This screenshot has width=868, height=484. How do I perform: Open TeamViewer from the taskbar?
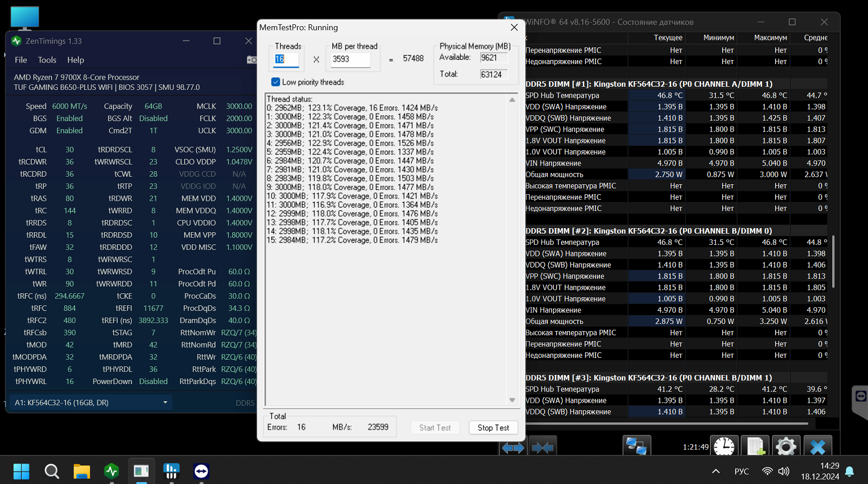tap(201, 471)
